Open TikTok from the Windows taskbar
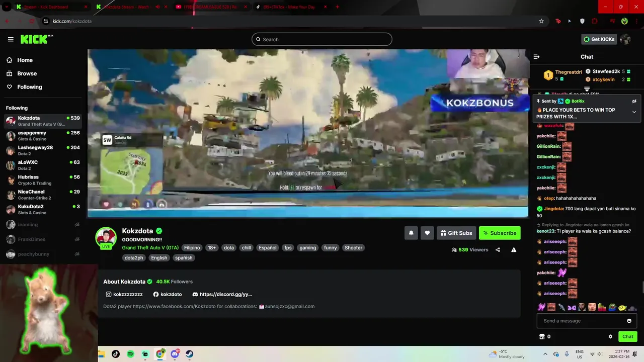 click(x=116, y=354)
